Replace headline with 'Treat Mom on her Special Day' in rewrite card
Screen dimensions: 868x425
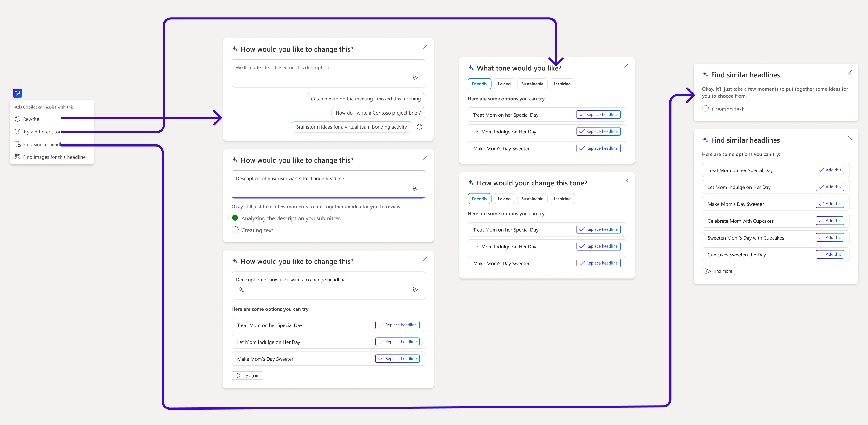pos(397,325)
